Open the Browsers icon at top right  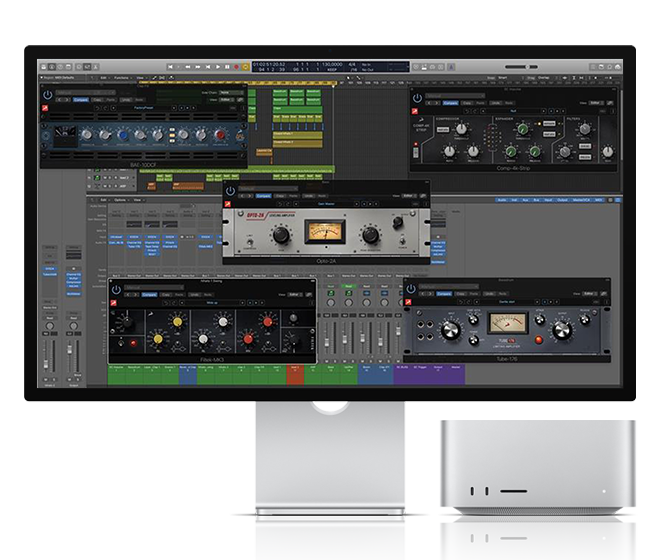pyautogui.click(x=617, y=67)
